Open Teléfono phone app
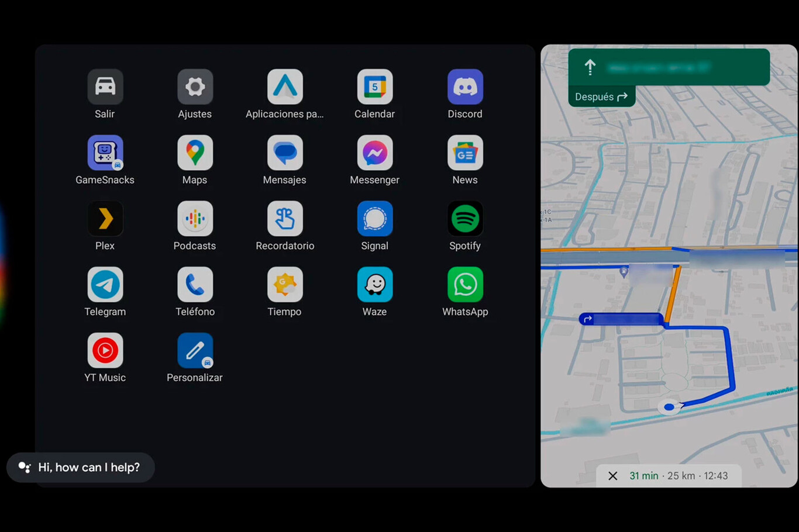799x532 pixels. (x=195, y=285)
